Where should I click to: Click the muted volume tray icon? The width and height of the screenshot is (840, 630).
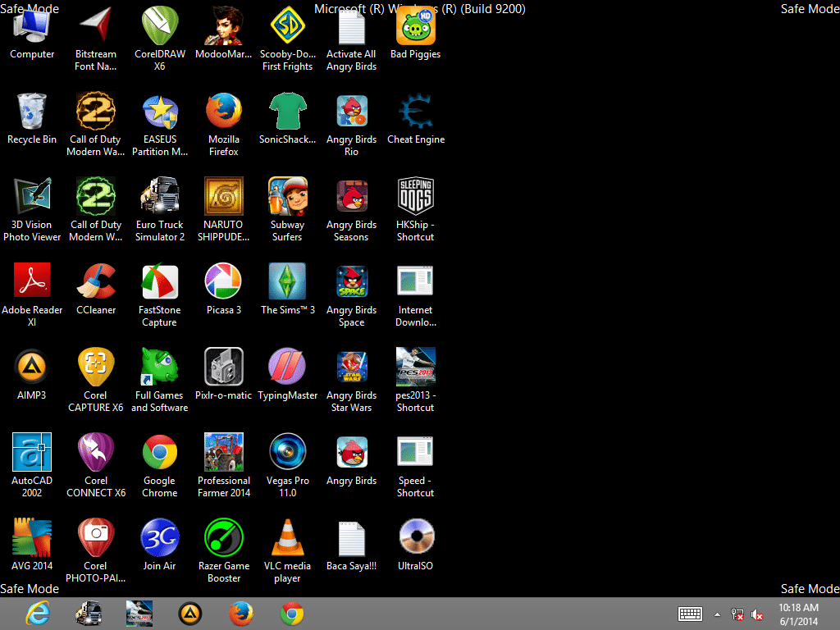(x=757, y=614)
